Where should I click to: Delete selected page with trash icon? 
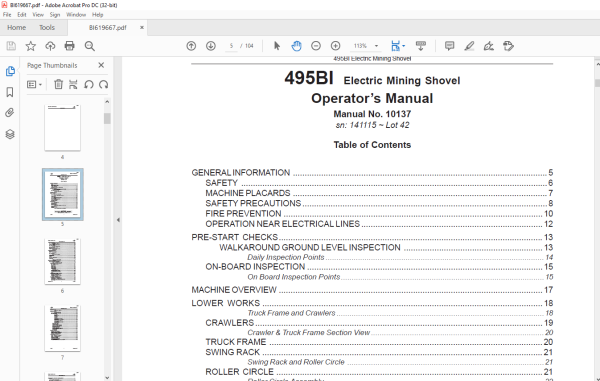[58, 85]
